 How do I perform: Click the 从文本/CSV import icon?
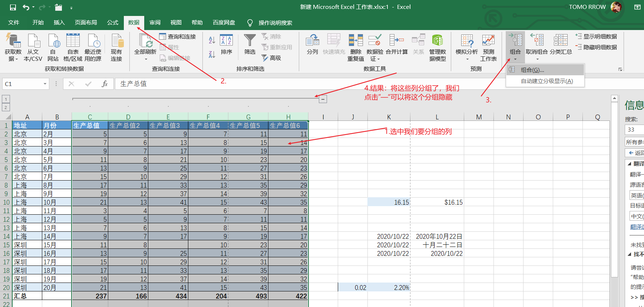[x=33, y=47]
